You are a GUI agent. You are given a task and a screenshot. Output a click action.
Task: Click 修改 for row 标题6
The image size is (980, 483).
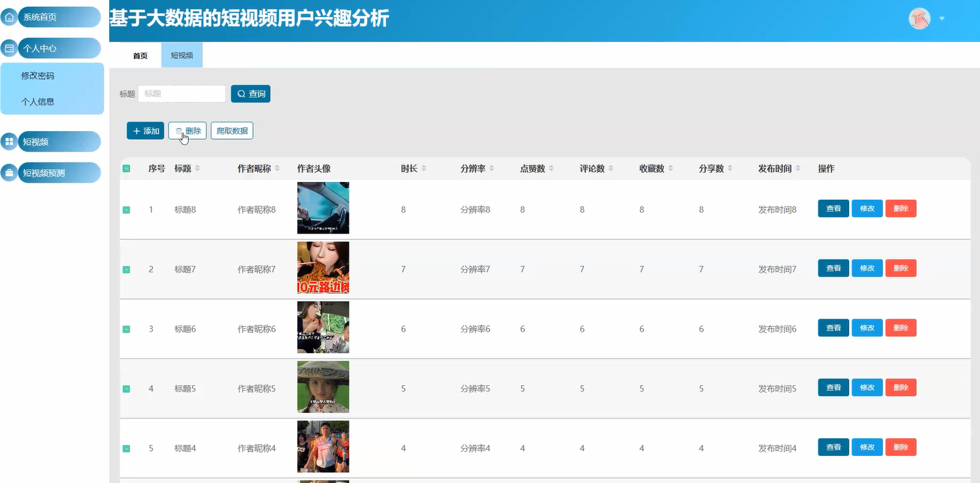click(867, 328)
